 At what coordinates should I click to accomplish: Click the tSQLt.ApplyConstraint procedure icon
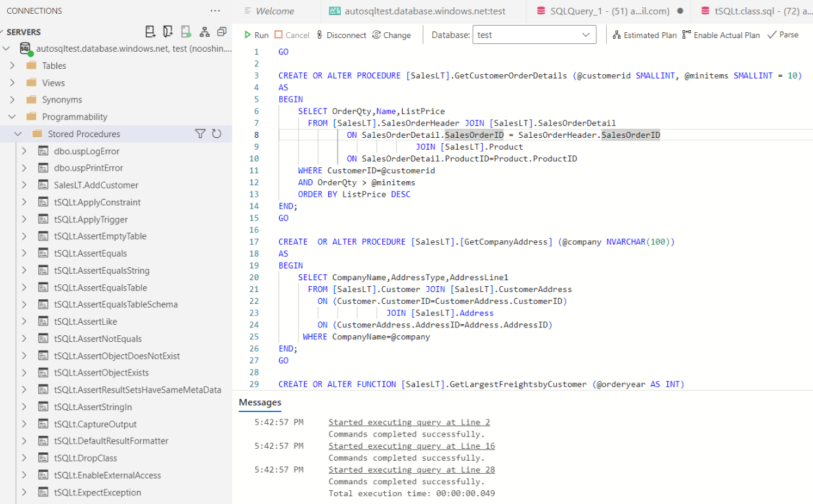(43, 202)
